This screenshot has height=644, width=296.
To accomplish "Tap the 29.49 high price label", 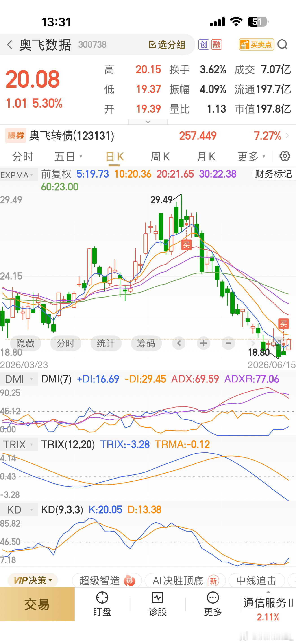I will 161,200.
